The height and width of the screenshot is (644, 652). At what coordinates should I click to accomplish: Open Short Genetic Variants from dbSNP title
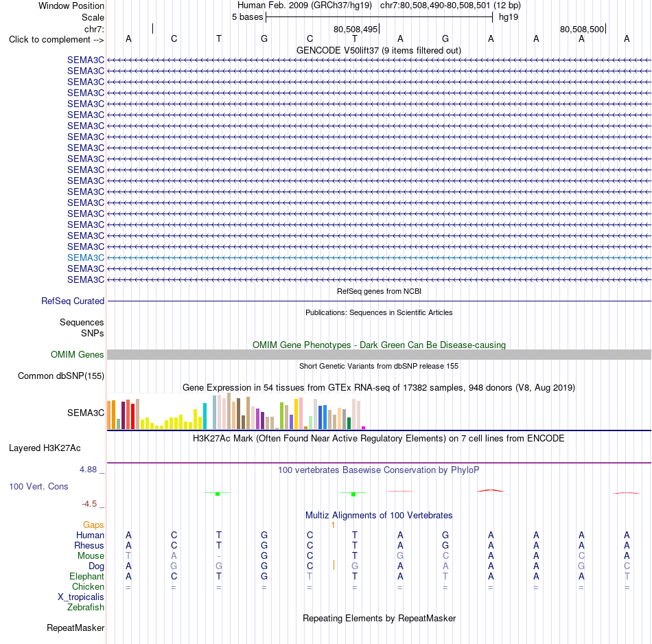[379, 366]
